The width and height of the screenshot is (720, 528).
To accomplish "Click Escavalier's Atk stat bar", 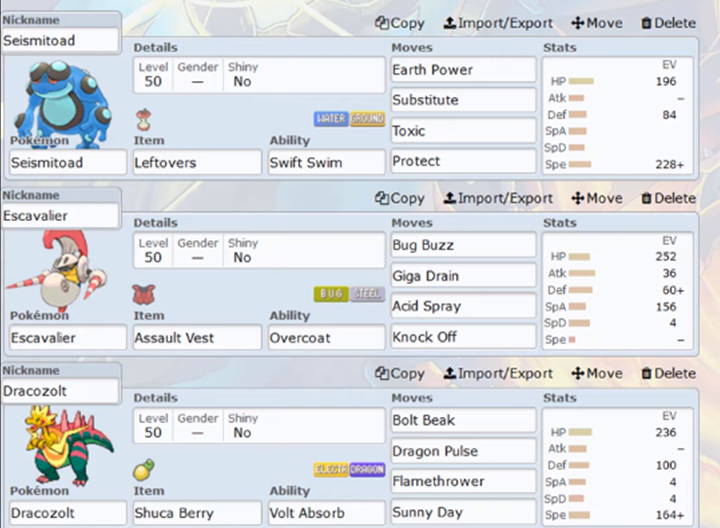I will [582, 273].
